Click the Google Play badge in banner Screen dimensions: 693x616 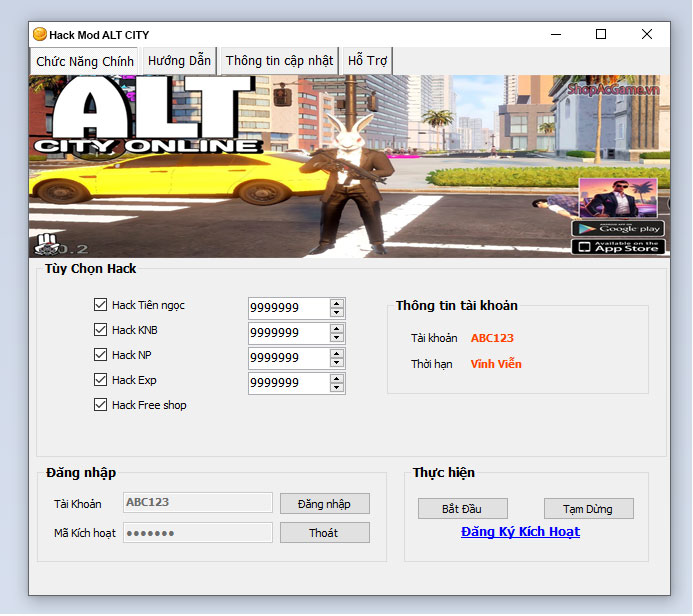coord(618,228)
